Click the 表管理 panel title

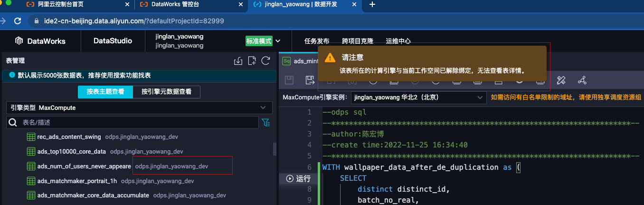pos(15,61)
